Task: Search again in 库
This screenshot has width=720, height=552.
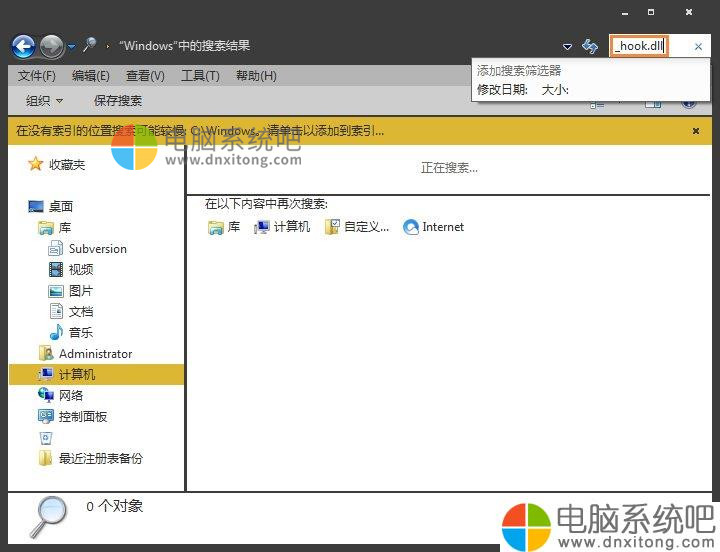Action: (x=224, y=227)
